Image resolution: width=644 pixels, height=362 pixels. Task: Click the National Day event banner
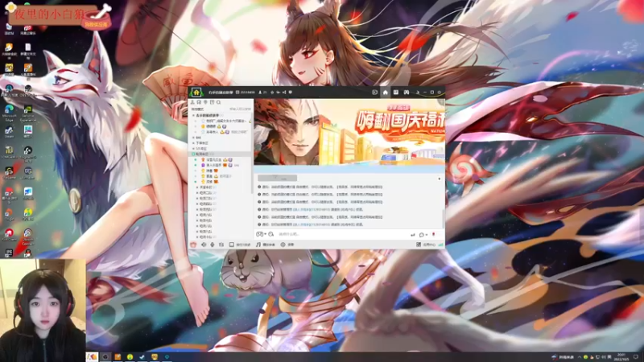pos(349,132)
